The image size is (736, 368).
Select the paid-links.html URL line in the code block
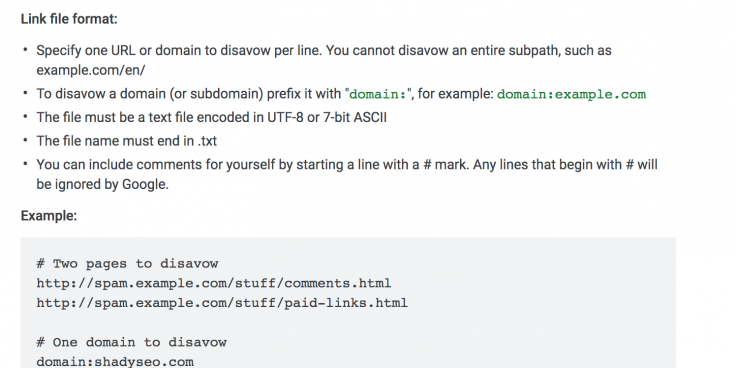pos(222,303)
